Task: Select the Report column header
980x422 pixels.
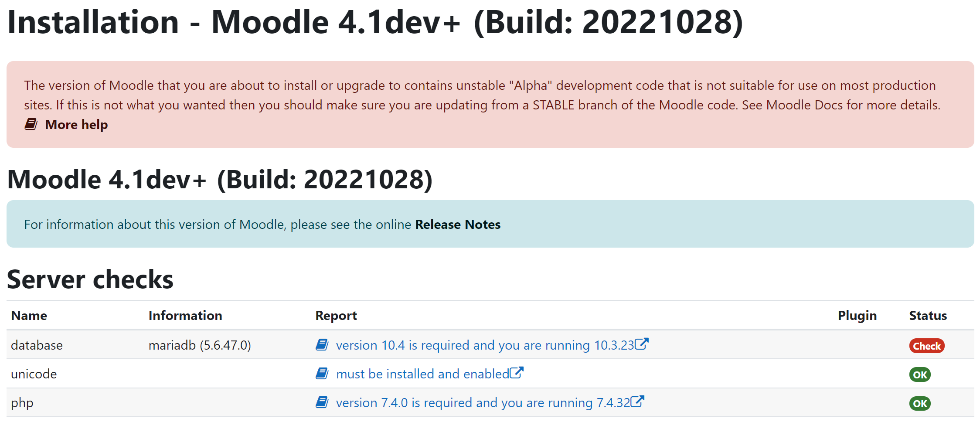Action: click(x=336, y=316)
